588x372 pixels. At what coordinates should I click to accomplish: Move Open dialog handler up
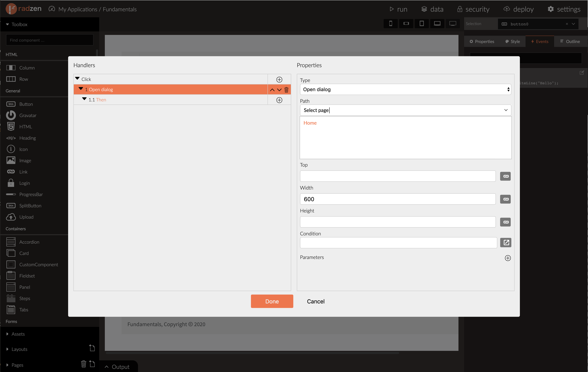(272, 90)
